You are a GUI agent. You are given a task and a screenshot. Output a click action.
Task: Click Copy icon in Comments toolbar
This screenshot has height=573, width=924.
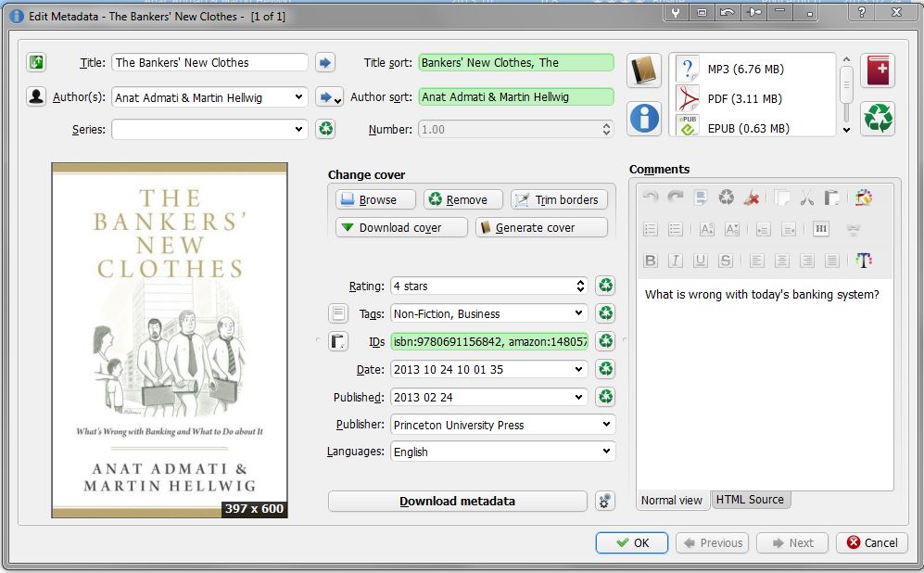(x=782, y=197)
